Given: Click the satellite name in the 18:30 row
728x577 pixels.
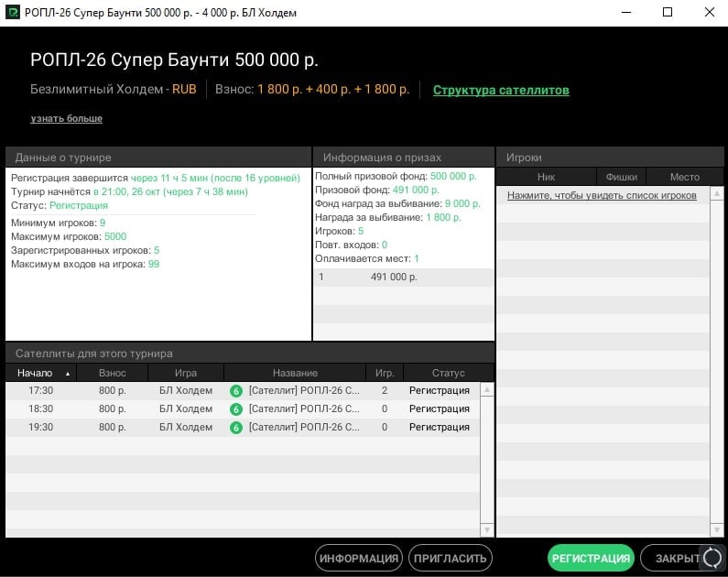Looking at the screenshot, I should pyautogui.click(x=304, y=409).
